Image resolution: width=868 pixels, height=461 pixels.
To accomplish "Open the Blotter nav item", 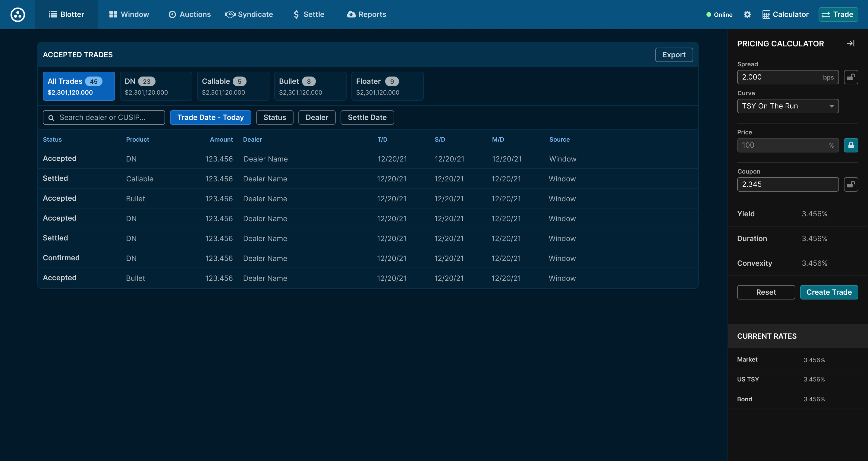I will click(66, 14).
